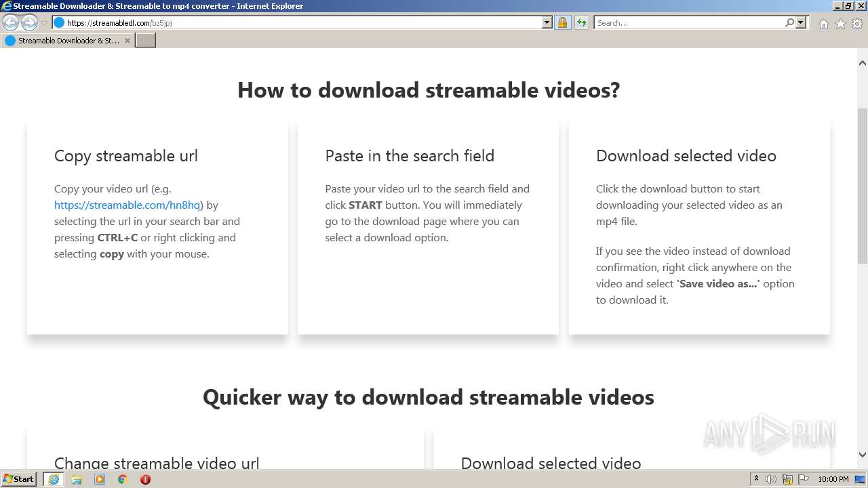Click top card title "Download selected video"
The width and height of the screenshot is (868, 488).
tap(686, 156)
